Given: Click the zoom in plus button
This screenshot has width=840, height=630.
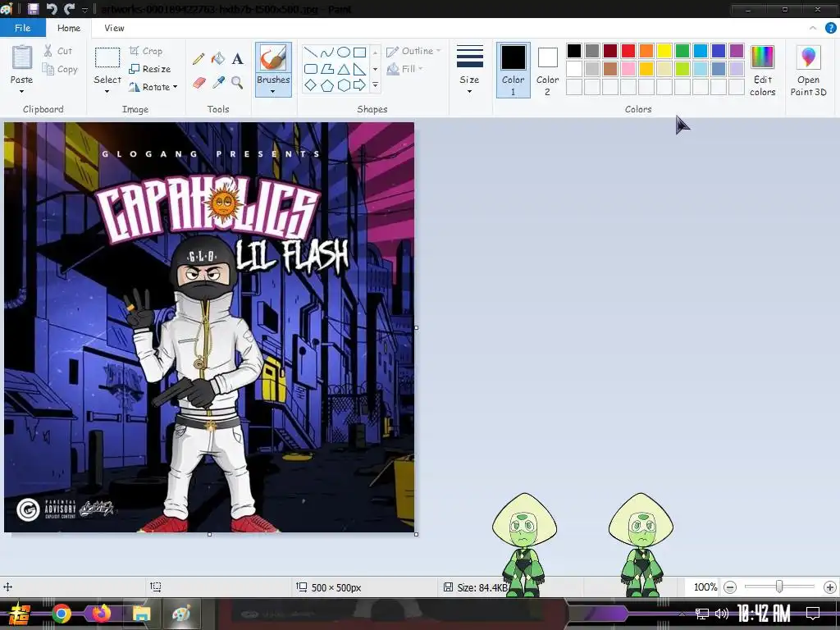Looking at the screenshot, I should (830, 587).
